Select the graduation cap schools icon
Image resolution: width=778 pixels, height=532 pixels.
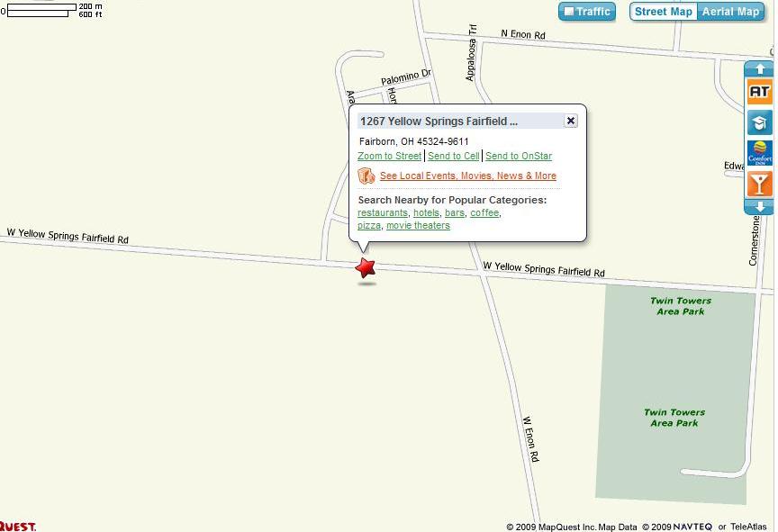click(760, 122)
